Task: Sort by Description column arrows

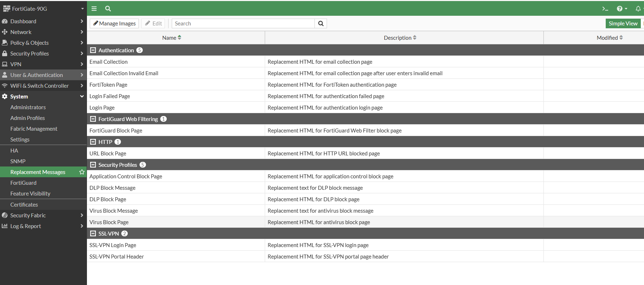Action: point(415,38)
